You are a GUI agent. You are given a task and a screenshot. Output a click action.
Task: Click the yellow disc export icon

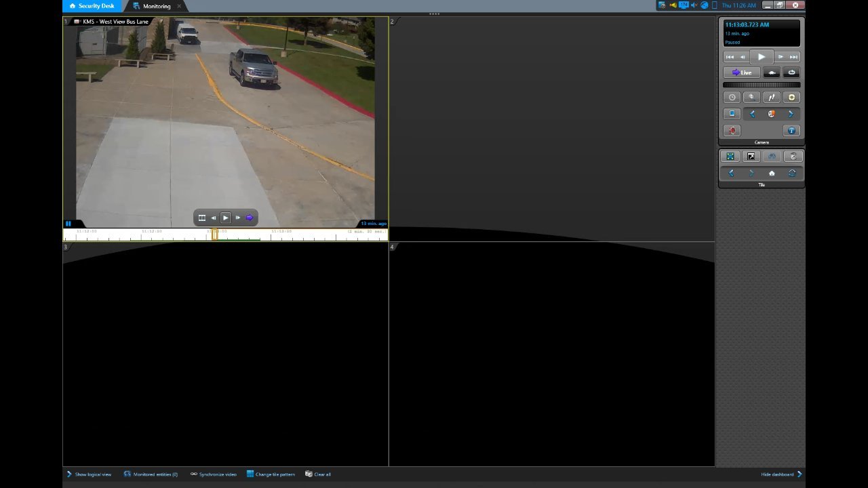pyautogui.click(x=791, y=97)
